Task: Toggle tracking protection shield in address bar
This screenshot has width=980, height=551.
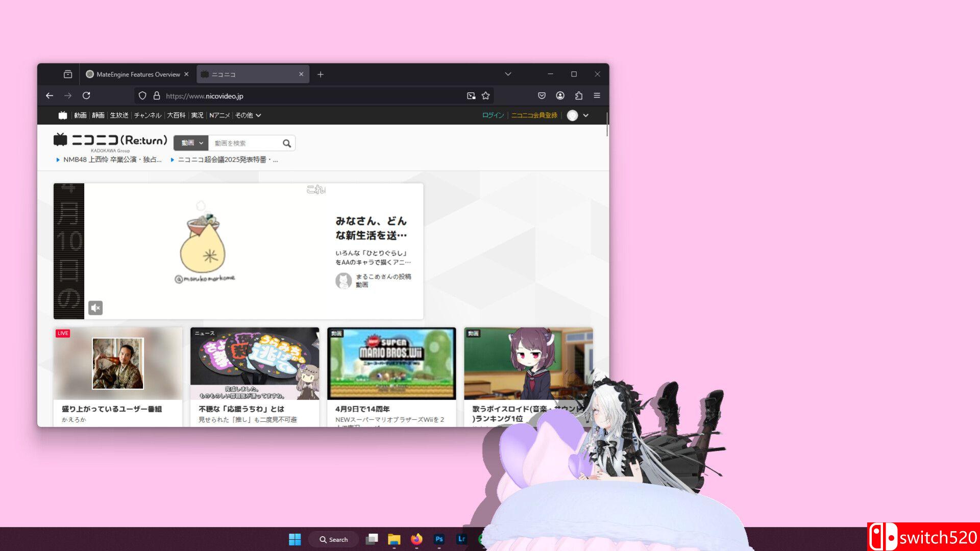Action: click(x=141, y=95)
